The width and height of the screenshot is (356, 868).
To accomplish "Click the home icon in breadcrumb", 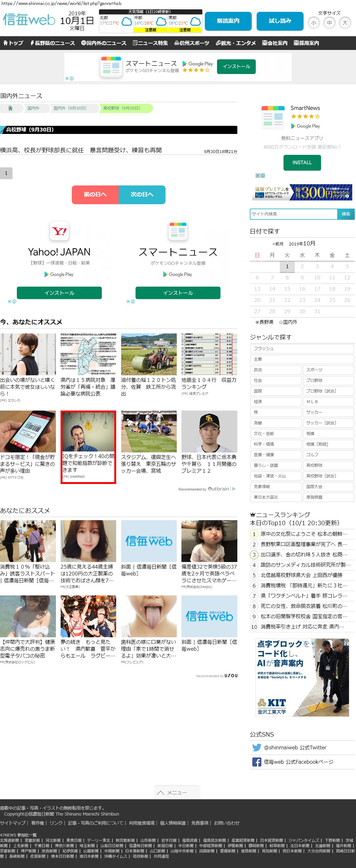I will click(10, 108).
